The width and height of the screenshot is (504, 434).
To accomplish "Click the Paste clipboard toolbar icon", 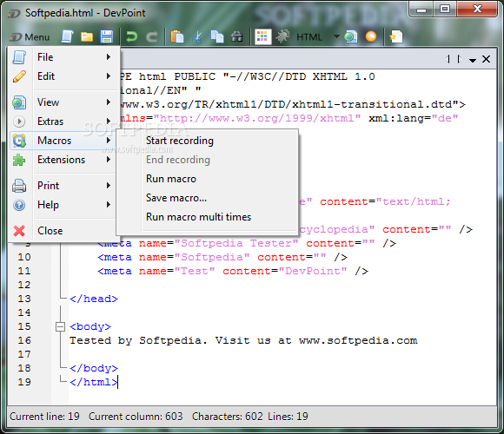I will 176,36.
